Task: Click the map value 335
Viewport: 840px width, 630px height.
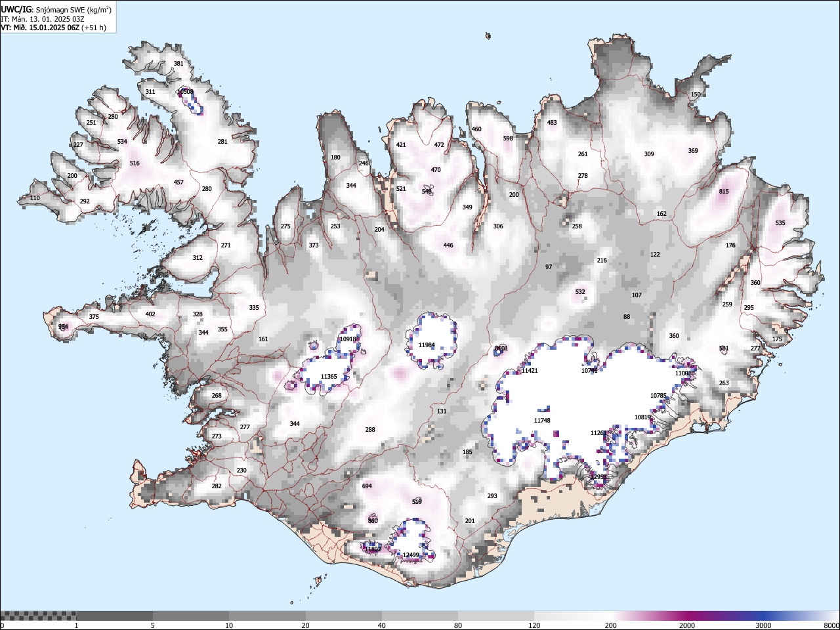Action: coord(254,308)
